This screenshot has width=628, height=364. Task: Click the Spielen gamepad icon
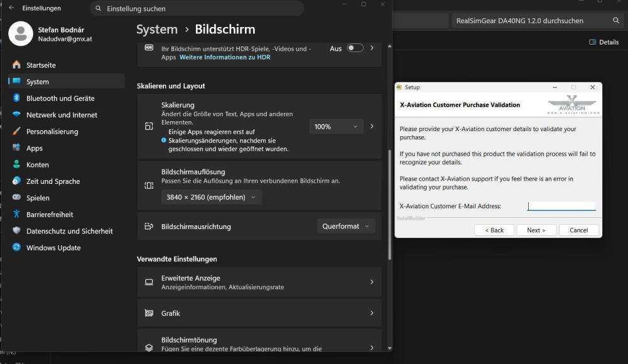click(16, 198)
